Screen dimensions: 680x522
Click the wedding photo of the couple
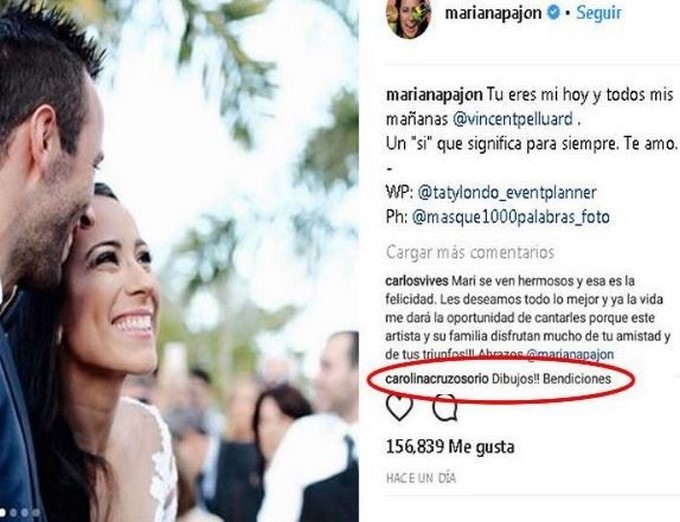(179, 261)
